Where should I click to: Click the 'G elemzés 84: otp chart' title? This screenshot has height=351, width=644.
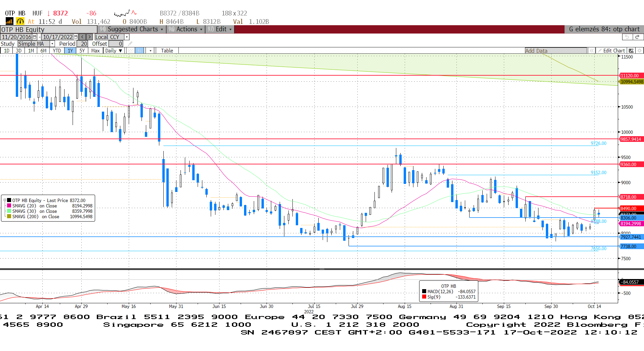coord(604,29)
